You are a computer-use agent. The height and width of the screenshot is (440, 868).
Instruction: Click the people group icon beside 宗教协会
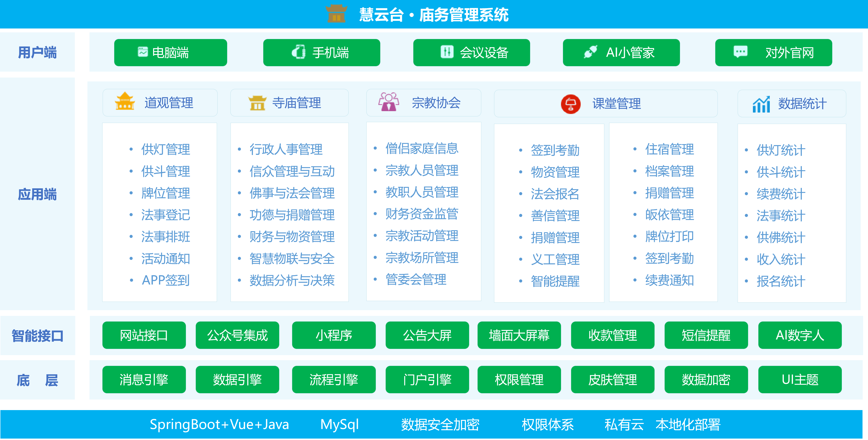389,102
